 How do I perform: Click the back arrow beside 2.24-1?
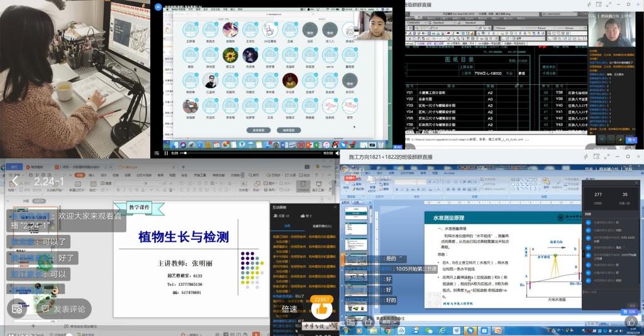(14, 182)
